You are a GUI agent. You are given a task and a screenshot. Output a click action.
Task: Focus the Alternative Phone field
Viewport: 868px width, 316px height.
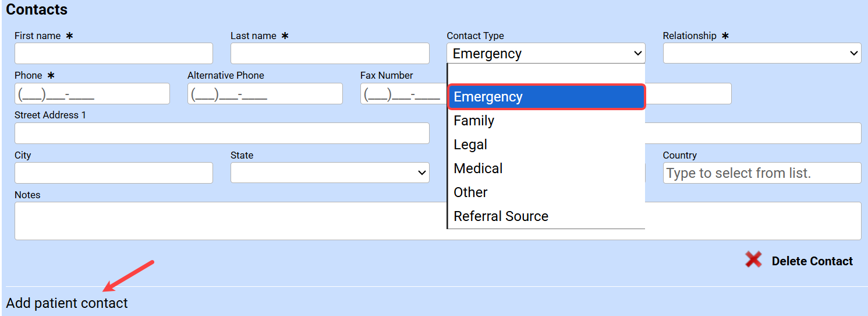(265, 93)
